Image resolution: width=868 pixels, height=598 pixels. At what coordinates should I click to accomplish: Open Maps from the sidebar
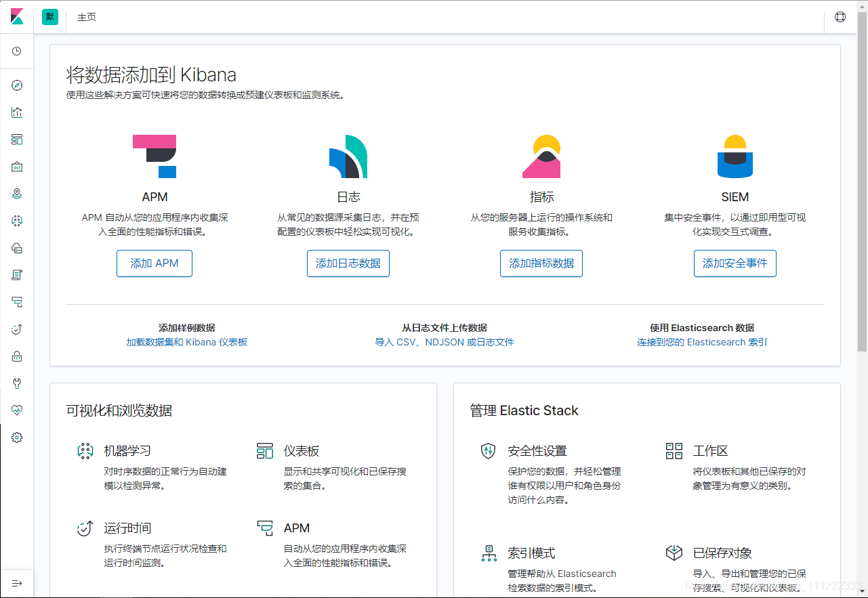pos(17,194)
